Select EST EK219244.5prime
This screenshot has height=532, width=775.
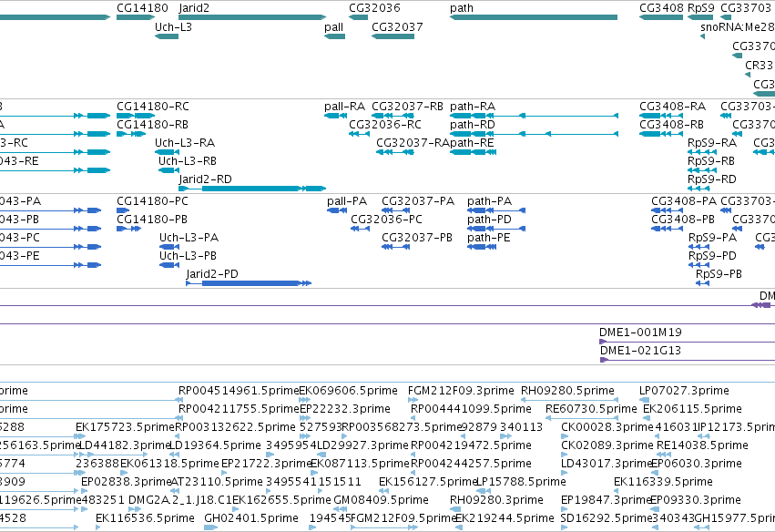point(505,518)
